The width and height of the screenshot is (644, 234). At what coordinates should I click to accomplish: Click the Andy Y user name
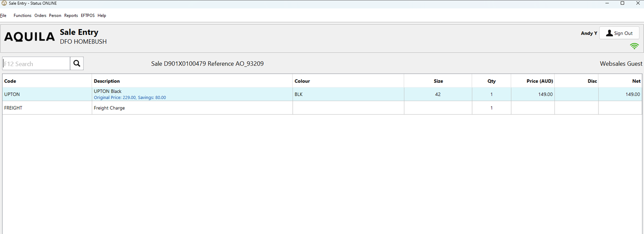[589, 33]
